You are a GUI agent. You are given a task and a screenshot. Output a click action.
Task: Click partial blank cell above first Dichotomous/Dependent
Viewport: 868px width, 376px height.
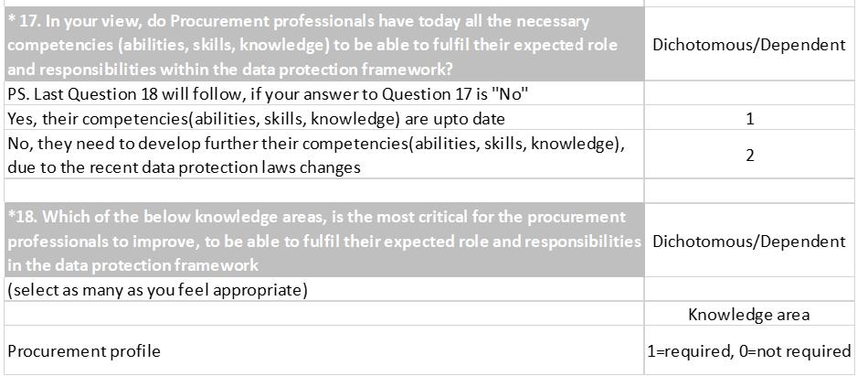coord(749,3)
